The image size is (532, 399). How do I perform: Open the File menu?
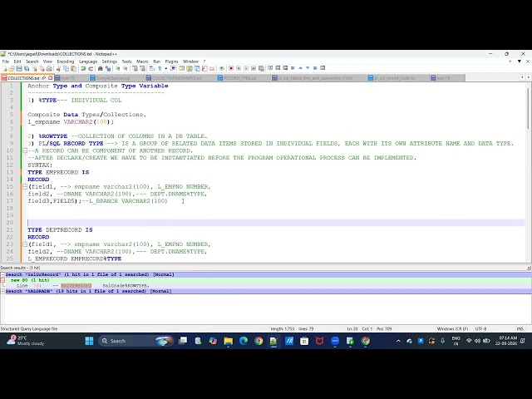(x=6, y=62)
